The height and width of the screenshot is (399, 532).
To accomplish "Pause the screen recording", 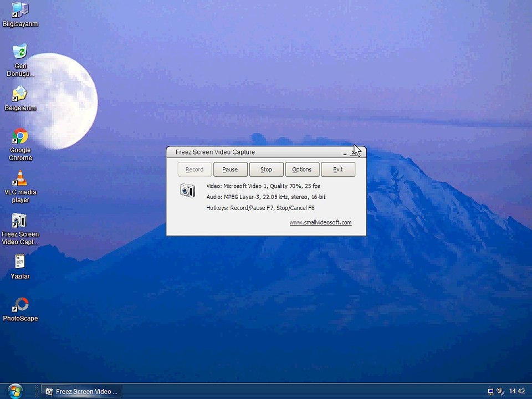I will [x=230, y=170].
